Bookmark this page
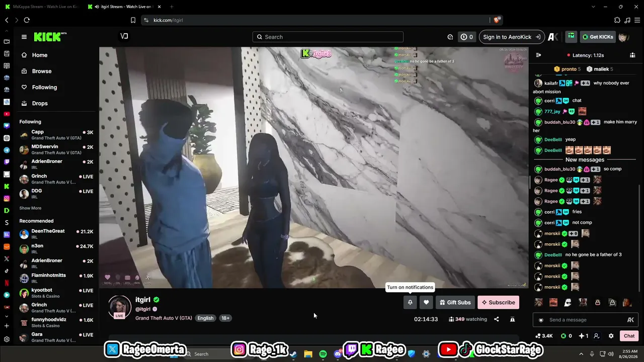 (x=133, y=20)
